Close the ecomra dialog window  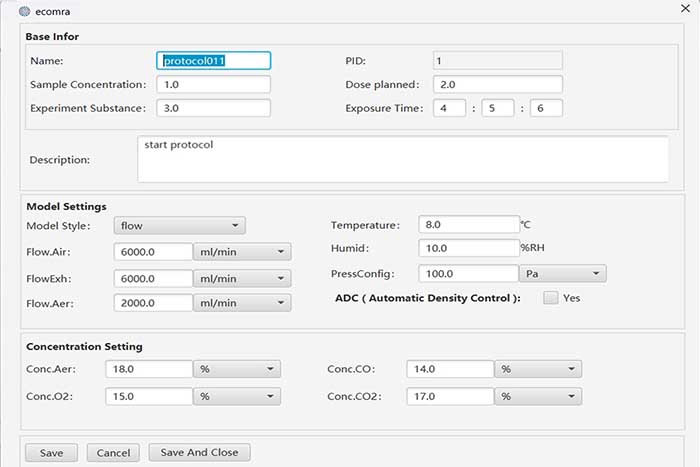(683, 10)
